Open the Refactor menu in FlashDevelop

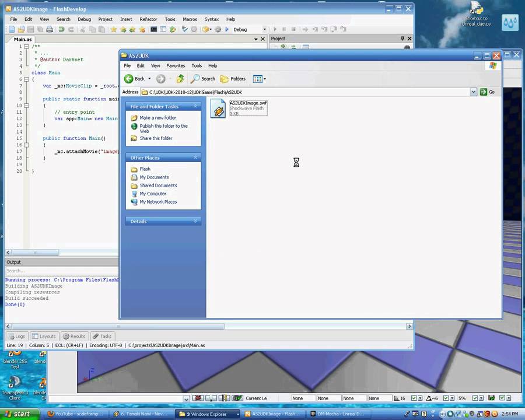pyautogui.click(x=148, y=19)
